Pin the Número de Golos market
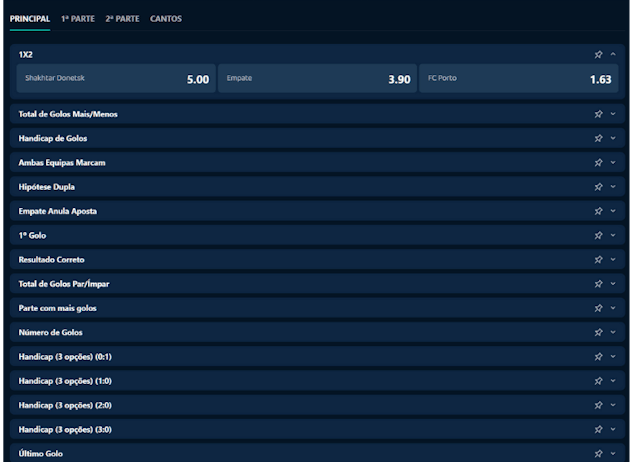Image resolution: width=633 pixels, height=462 pixels. pyautogui.click(x=598, y=332)
